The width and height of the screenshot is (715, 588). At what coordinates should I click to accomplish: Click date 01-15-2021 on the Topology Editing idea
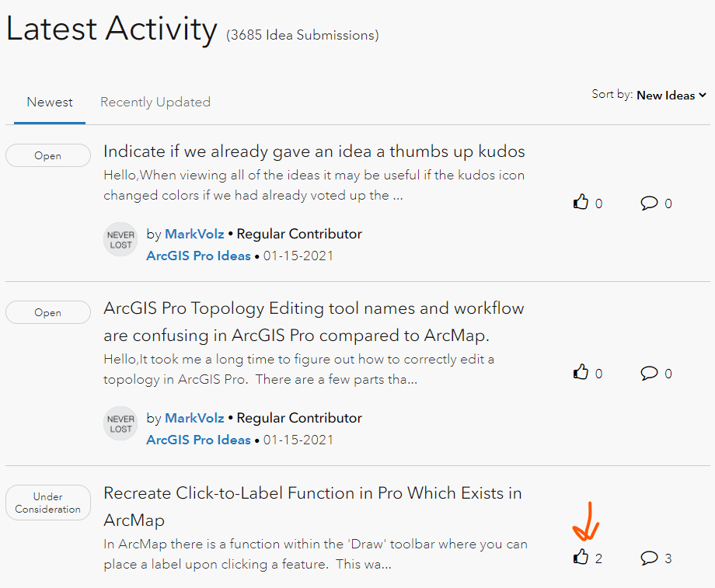[x=298, y=440]
